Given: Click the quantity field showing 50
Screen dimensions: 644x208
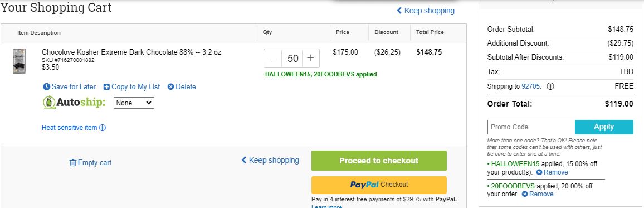Looking at the screenshot, I should pos(292,59).
